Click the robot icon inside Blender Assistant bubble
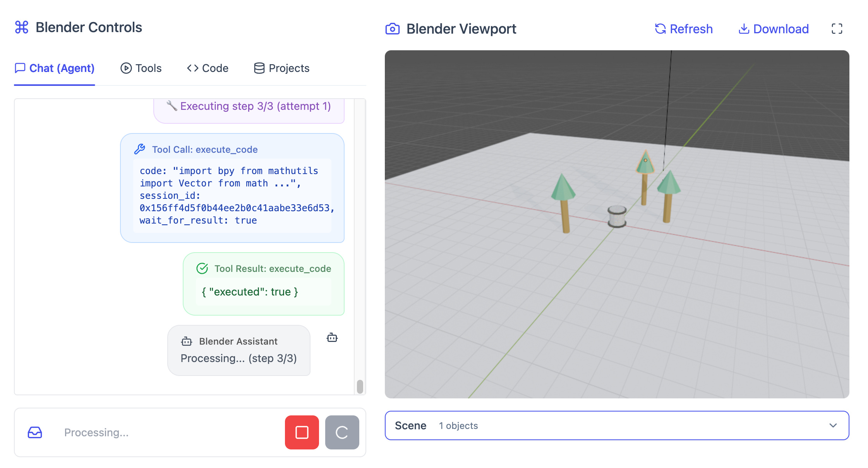Image resolution: width=868 pixels, height=468 pixels. point(187,341)
